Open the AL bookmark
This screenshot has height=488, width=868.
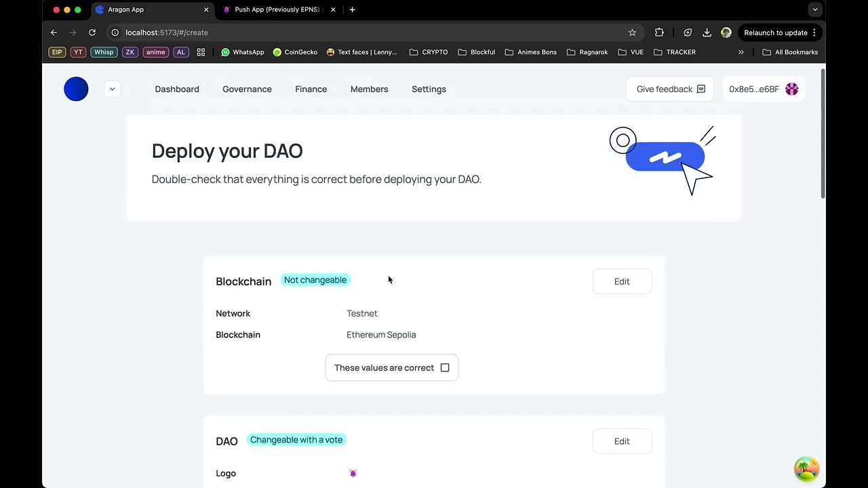[x=180, y=52]
